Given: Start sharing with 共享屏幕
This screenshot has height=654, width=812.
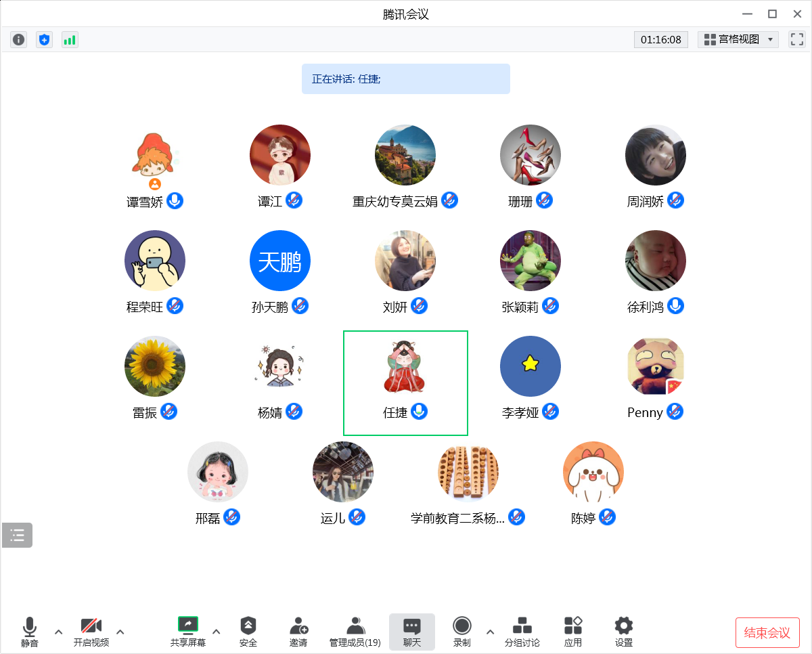Looking at the screenshot, I should point(188,632).
